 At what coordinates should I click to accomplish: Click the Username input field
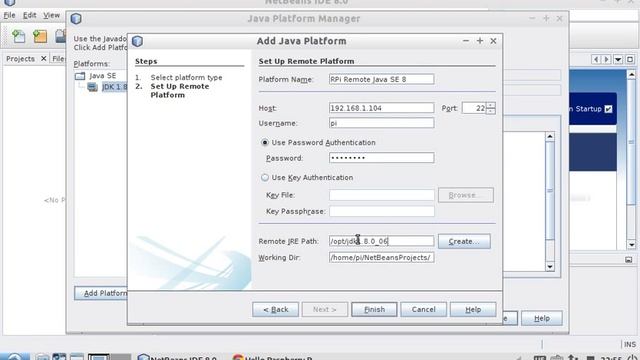(x=382, y=123)
